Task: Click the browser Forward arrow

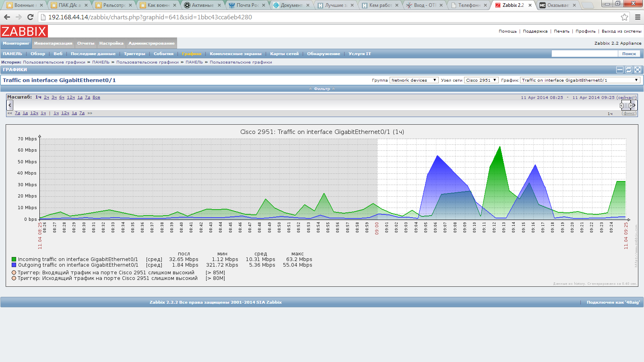Action: (19, 17)
